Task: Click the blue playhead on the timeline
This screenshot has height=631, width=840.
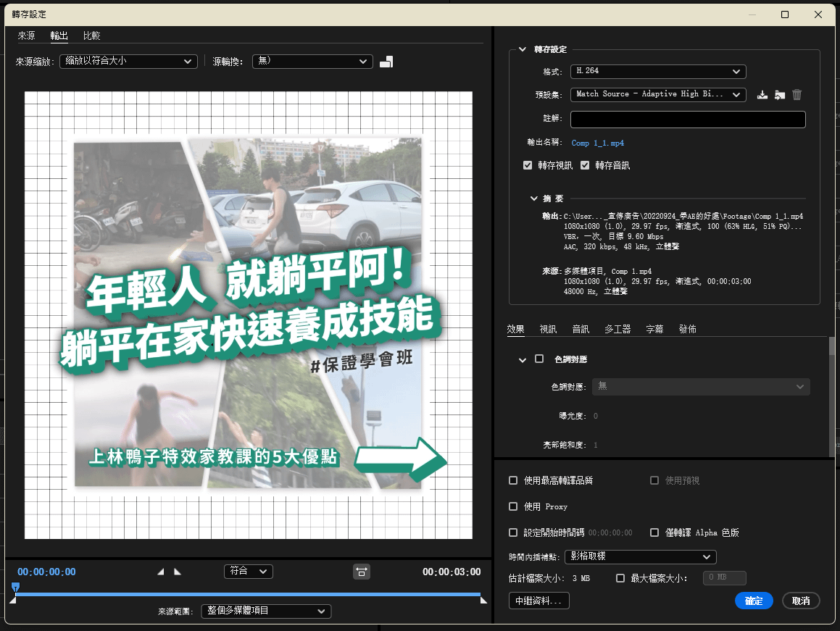Action: coord(15,587)
